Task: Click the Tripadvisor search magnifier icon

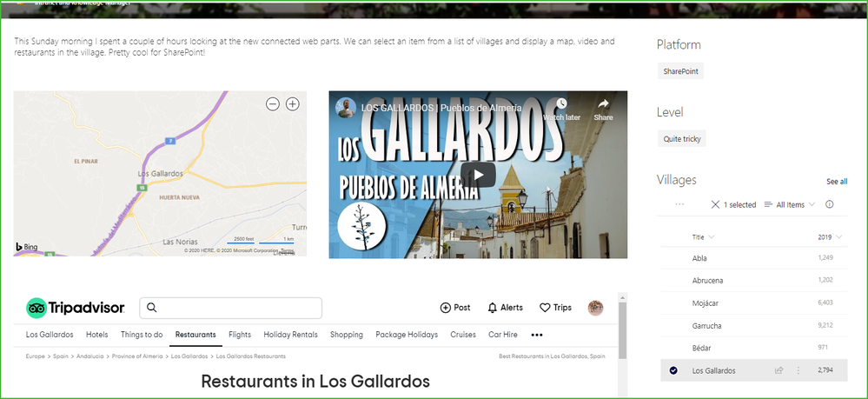Action: (x=152, y=308)
